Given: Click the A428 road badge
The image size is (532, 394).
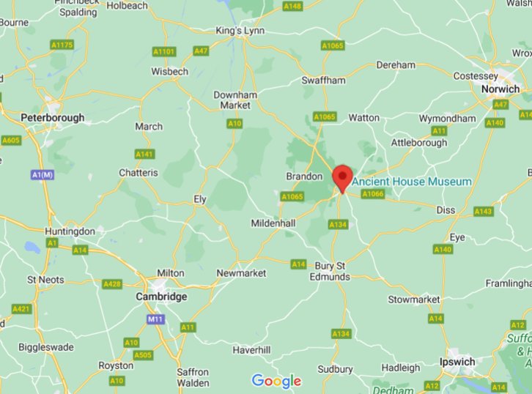Looking at the screenshot, I should tap(112, 284).
